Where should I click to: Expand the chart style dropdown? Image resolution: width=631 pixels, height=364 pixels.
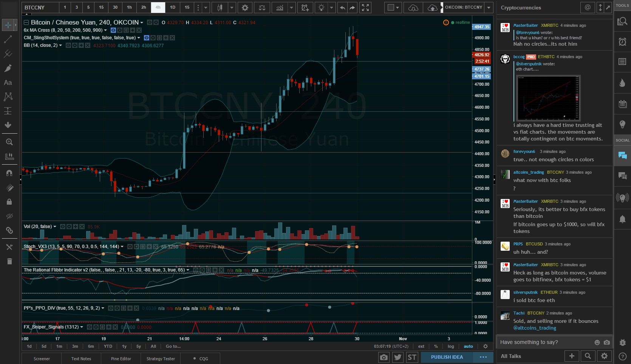point(232,8)
